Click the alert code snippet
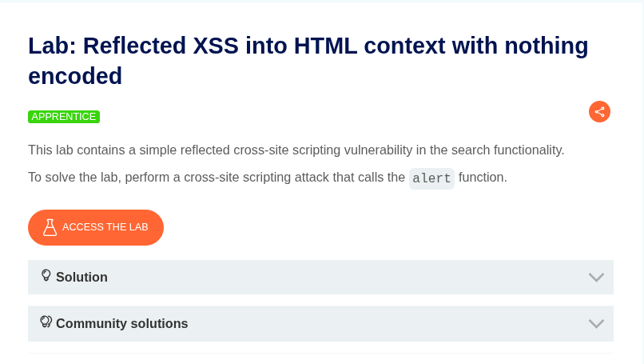 pyautogui.click(x=431, y=178)
